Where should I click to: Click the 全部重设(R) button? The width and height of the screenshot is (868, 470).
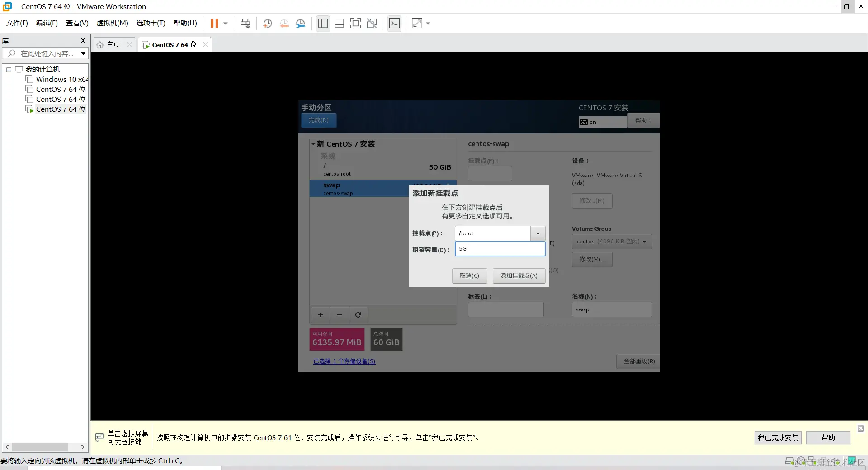click(x=639, y=361)
